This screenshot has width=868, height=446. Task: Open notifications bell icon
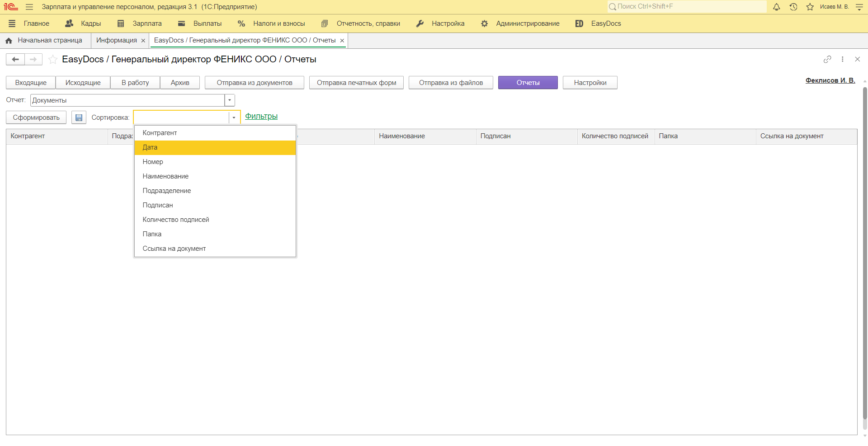[x=776, y=7]
